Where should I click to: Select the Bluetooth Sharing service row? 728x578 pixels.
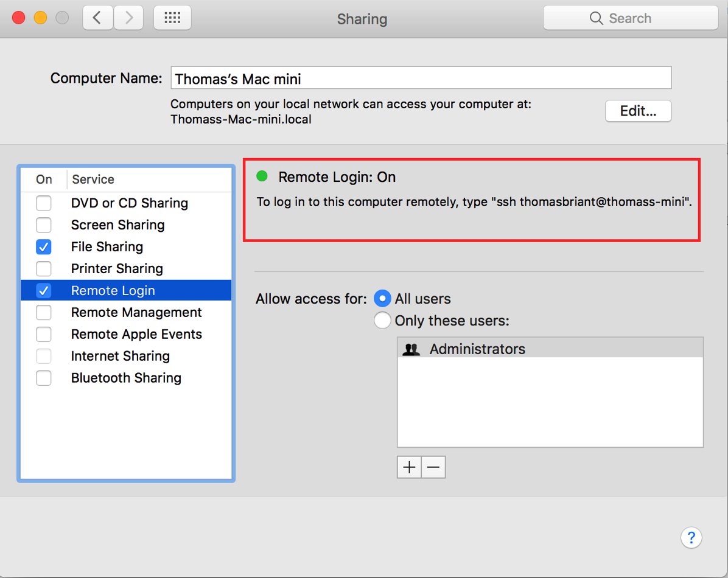pyautogui.click(x=126, y=378)
